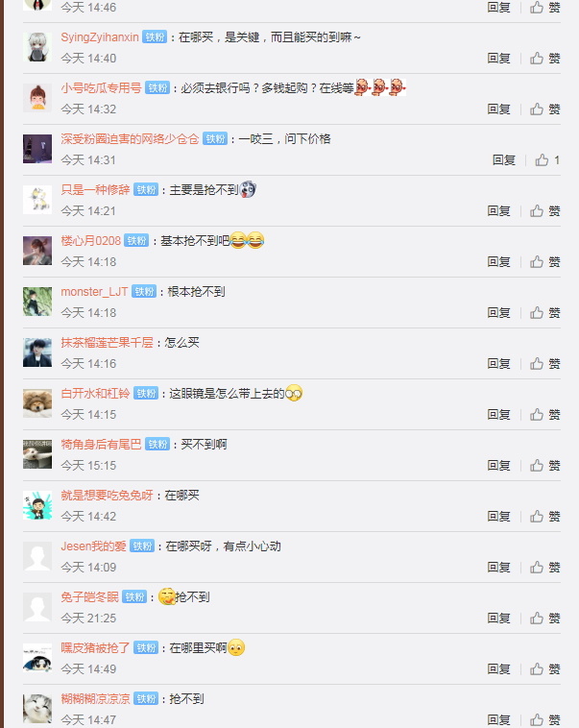Thumbs-up the 只是一种修辞 comment
The width and height of the screenshot is (579, 728).
point(544,210)
